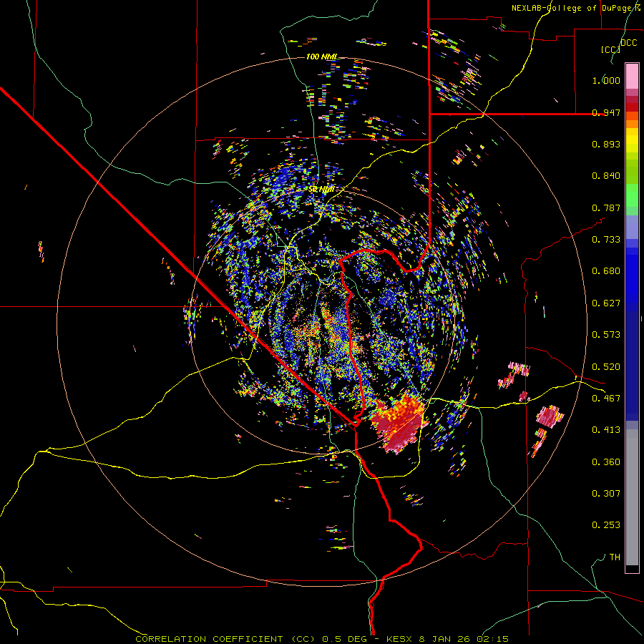Image resolution: width=644 pixels, height=644 pixels.
Task: Click the KESX radar site identifier
Action: coord(399,639)
